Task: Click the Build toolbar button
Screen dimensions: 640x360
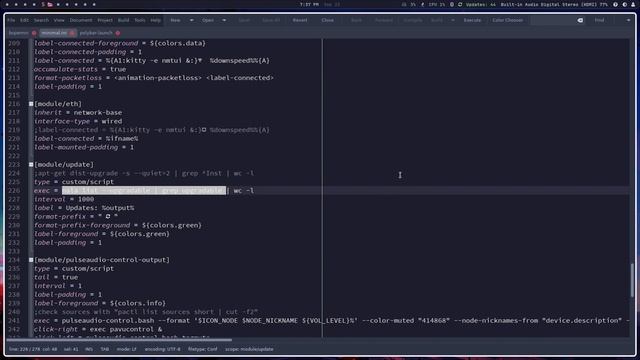Action: pos(437,20)
